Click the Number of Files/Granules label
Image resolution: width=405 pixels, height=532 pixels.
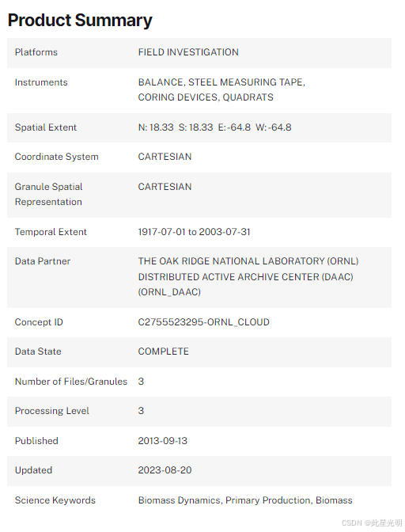pos(71,382)
